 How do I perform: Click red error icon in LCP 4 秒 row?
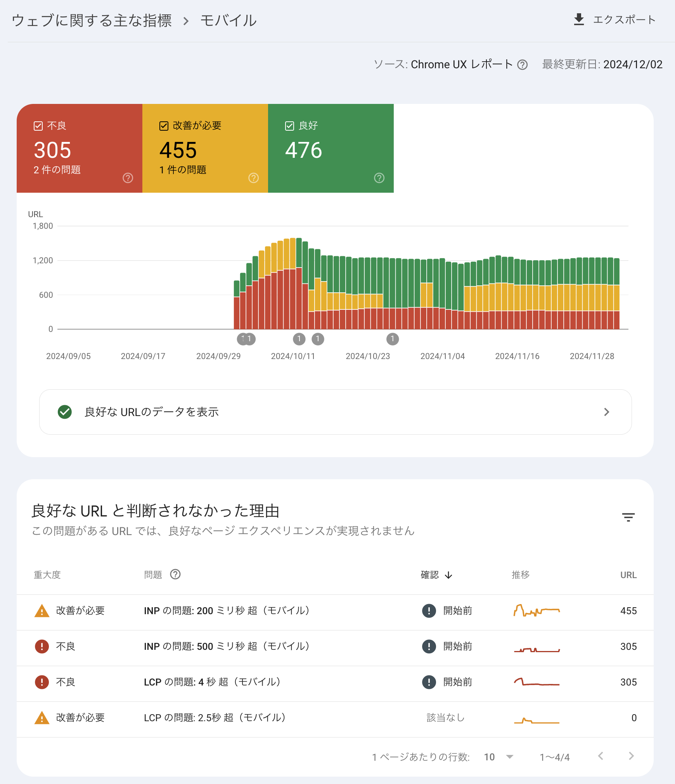42,682
